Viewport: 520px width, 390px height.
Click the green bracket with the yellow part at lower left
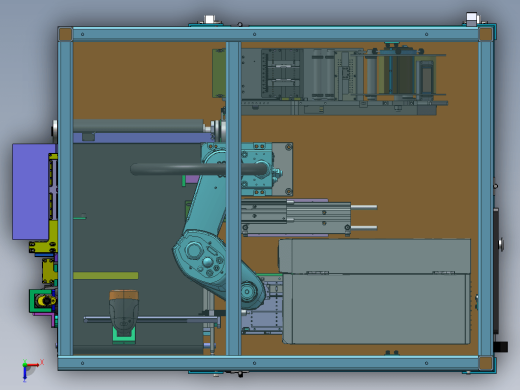tap(42, 301)
